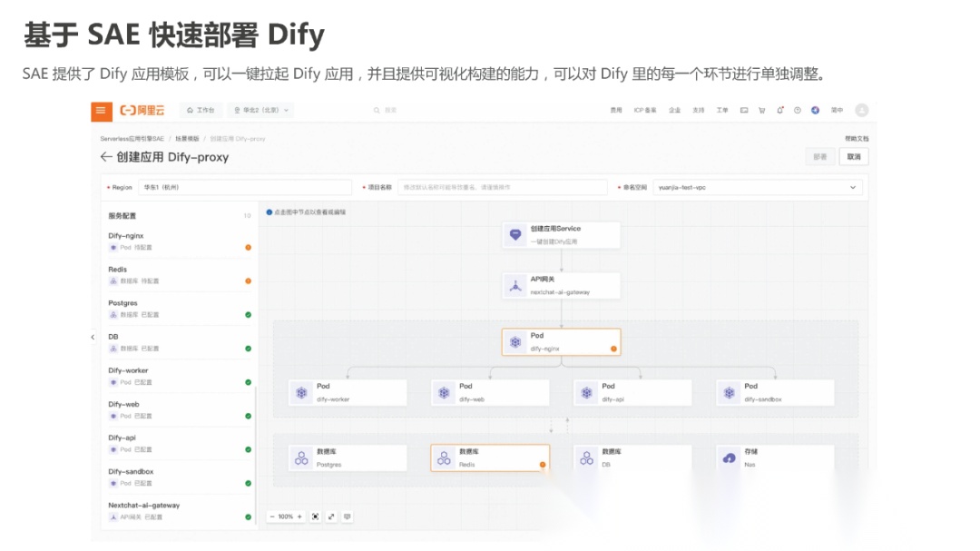Select Dify-web in service list
The height and width of the screenshot is (551, 980).
180,410
